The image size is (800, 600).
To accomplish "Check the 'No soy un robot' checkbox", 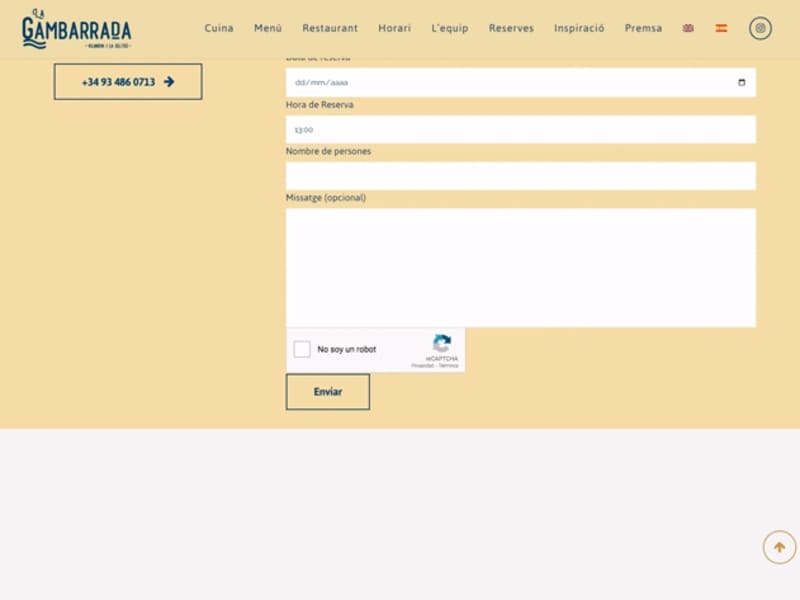I will click(x=301, y=349).
